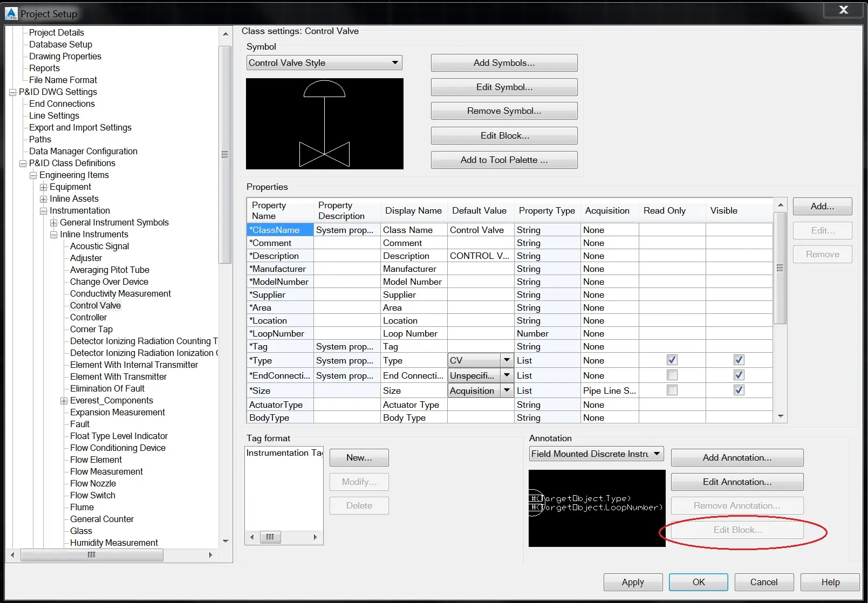Open Help for Project Setup
The image size is (868, 603).
[830, 582]
